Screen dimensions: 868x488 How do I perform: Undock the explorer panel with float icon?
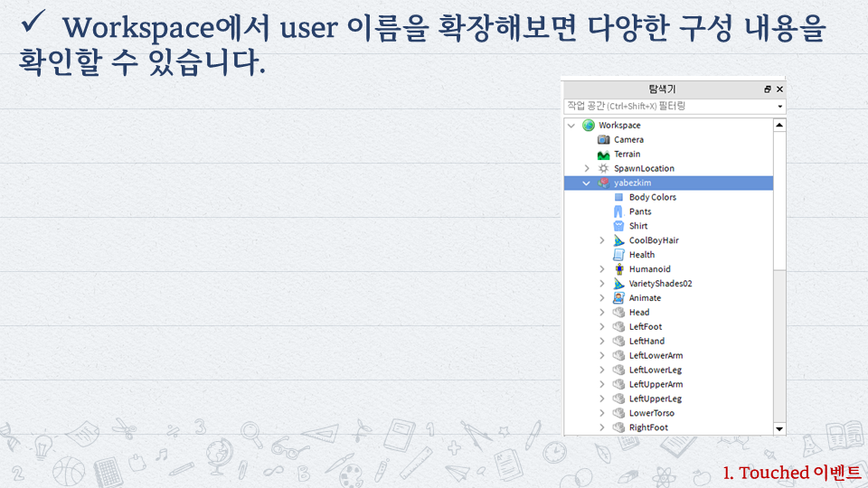(x=768, y=89)
